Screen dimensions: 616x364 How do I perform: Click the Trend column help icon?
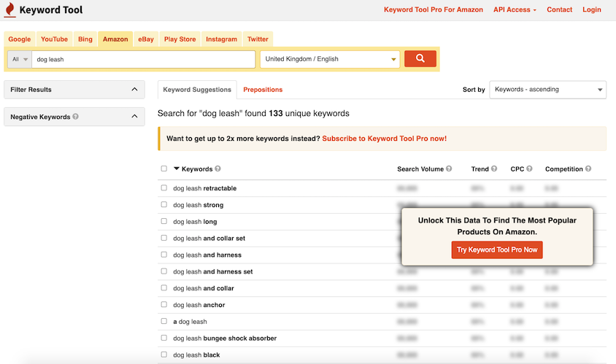tap(494, 169)
